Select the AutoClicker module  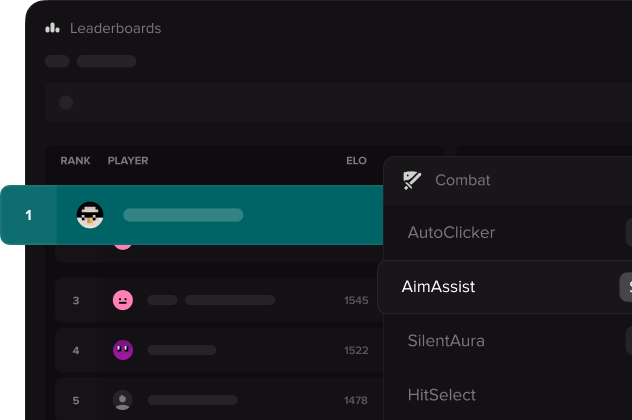pyautogui.click(x=451, y=233)
